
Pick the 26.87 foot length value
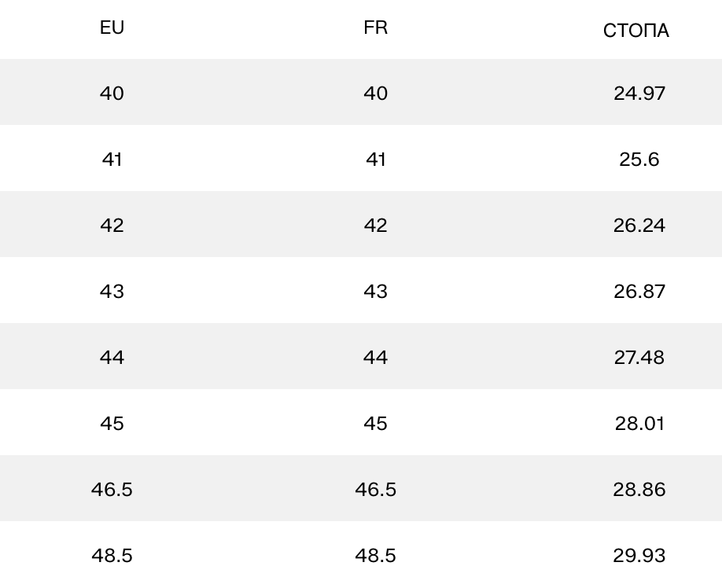639,292
